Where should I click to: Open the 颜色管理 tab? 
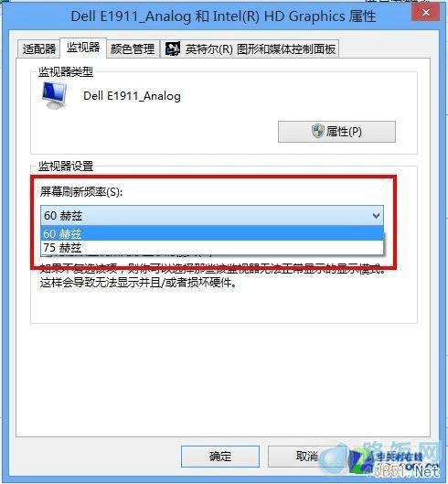coord(133,48)
